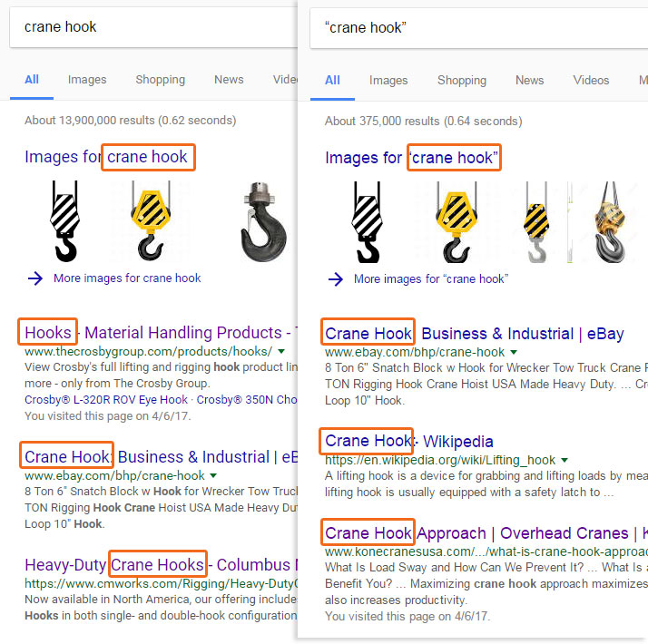Image resolution: width=648 pixels, height=644 pixels.
Task: Expand dropdown arrow next to wikipedia.org URL
Action: (x=565, y=460)
